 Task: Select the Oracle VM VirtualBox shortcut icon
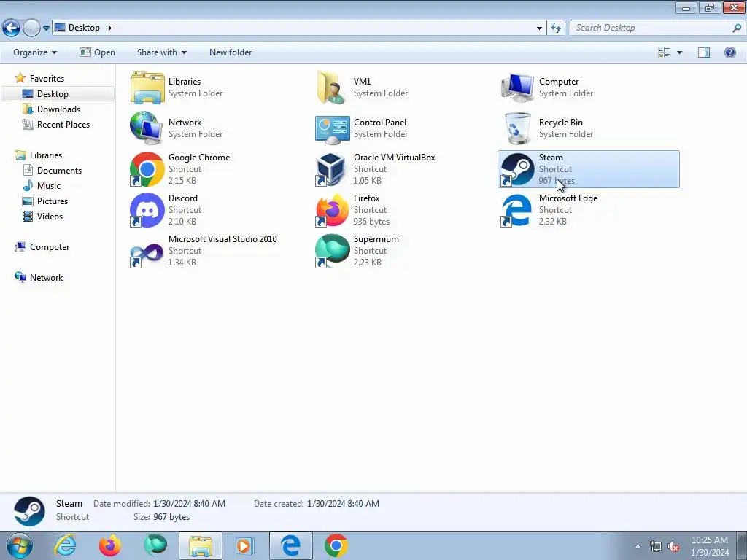(x=330, y=169)
